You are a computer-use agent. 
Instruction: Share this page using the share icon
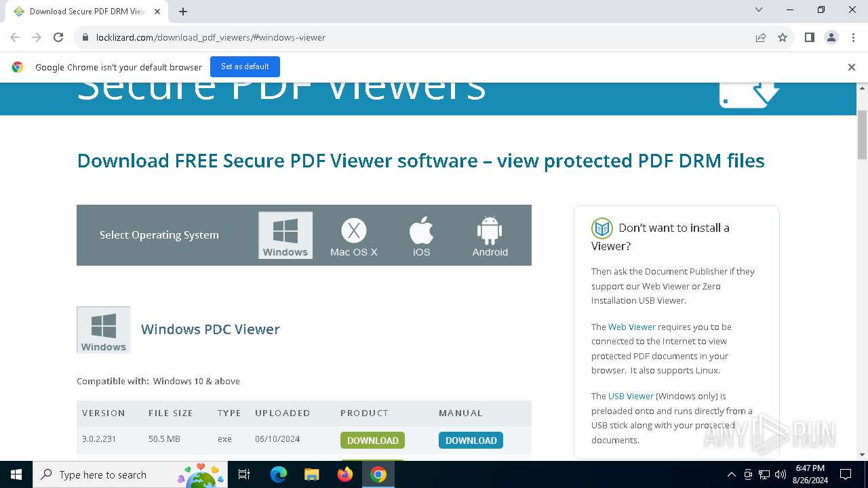point(761,37)
